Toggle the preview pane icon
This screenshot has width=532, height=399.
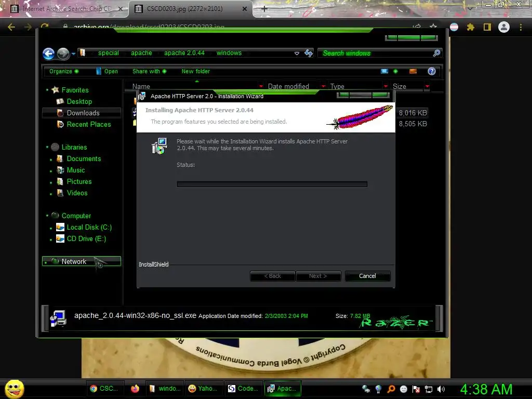click(413, 71)
